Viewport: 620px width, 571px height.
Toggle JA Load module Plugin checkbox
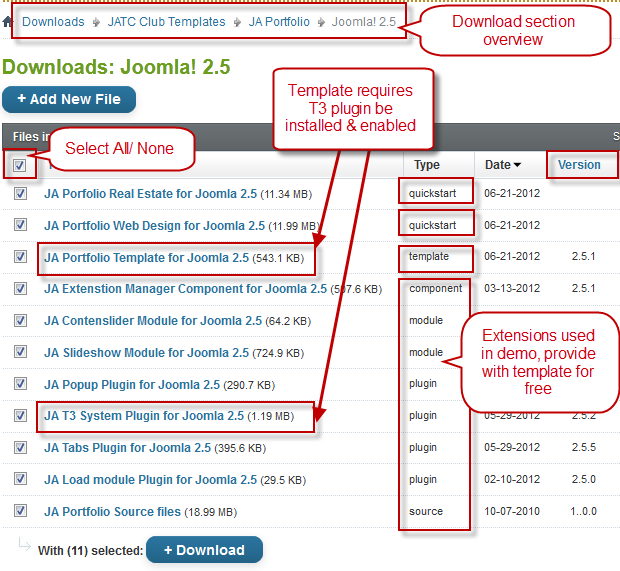[20, 479]
